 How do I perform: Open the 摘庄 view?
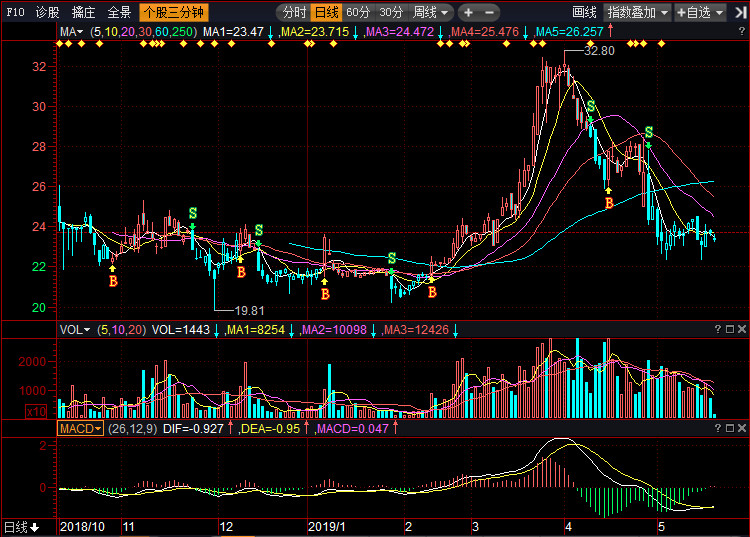pos(83,12)
